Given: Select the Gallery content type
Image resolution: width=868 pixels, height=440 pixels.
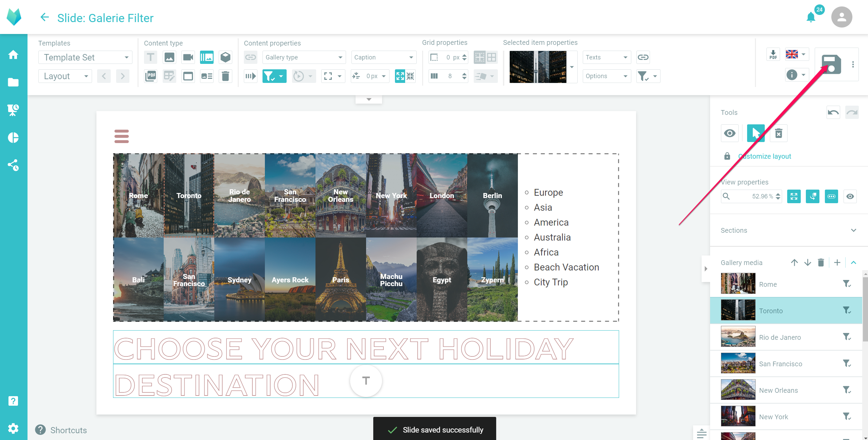Looking at the screenshot, I should (x=207, y=57).
